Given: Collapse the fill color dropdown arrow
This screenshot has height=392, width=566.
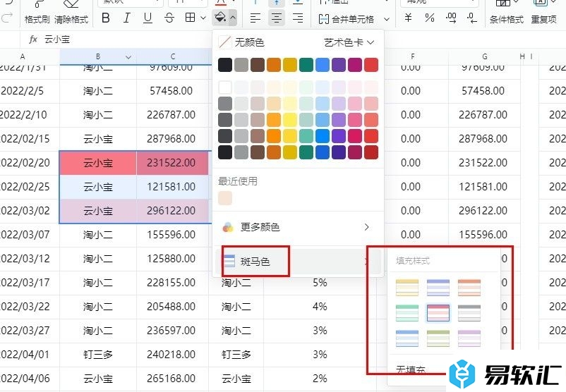Looking at the screenshot, I should click(x=233, y=18).
